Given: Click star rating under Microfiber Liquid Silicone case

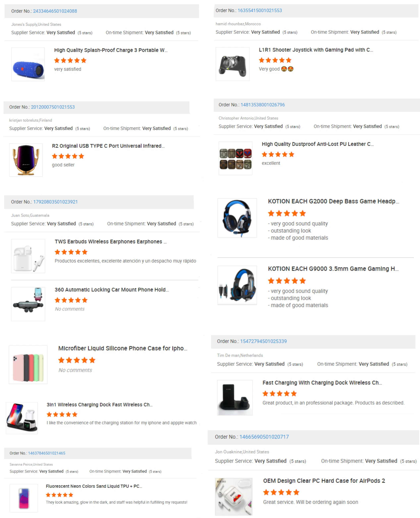Looking at the screenshot, I should [x=77, y=360].
